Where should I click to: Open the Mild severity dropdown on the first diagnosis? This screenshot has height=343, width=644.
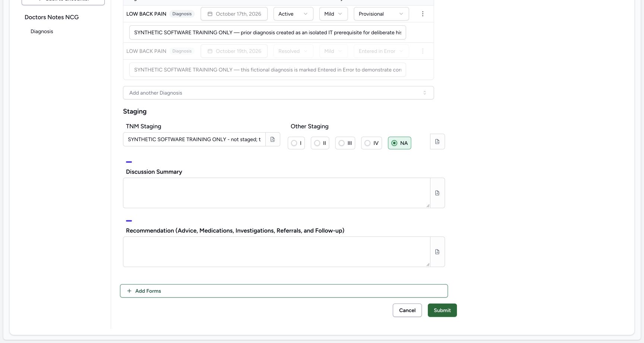coord(334,14)
